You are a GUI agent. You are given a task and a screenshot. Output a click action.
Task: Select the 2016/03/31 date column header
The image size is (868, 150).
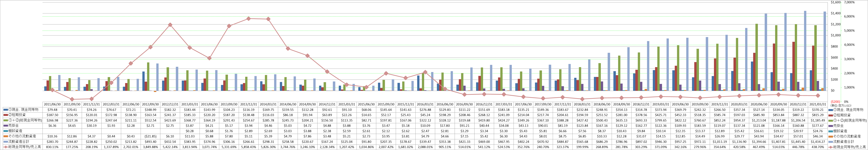[x=425, y=104]
